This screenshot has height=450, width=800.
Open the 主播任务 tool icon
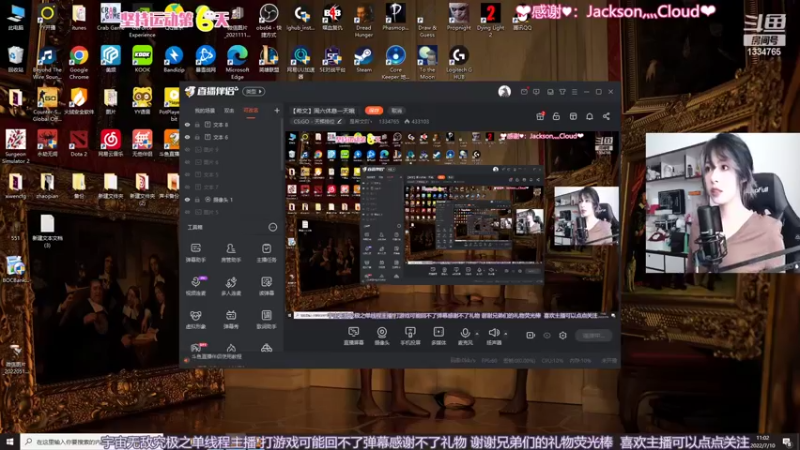point(266,253)
